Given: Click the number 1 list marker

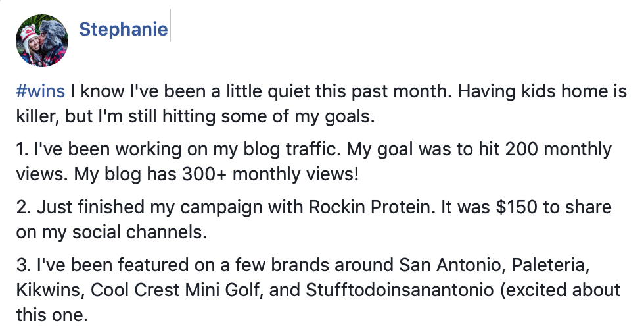Looking at the screenshot, I should (19, 150).
